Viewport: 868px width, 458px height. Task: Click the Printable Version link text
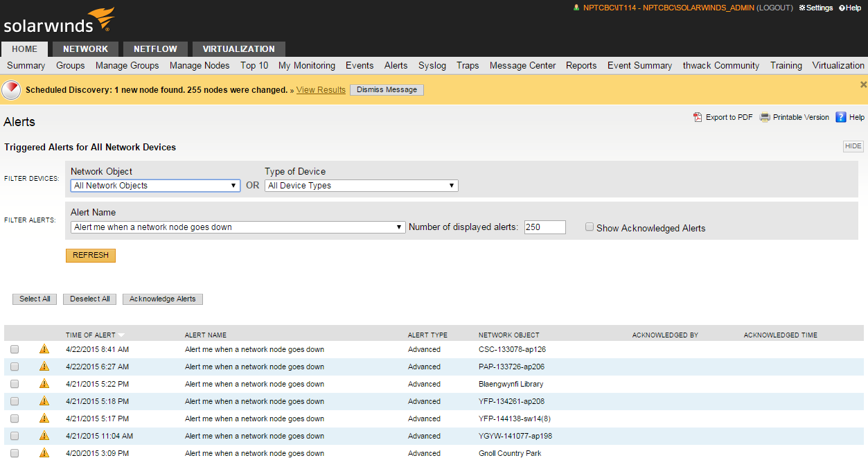[x=801, y=117]
